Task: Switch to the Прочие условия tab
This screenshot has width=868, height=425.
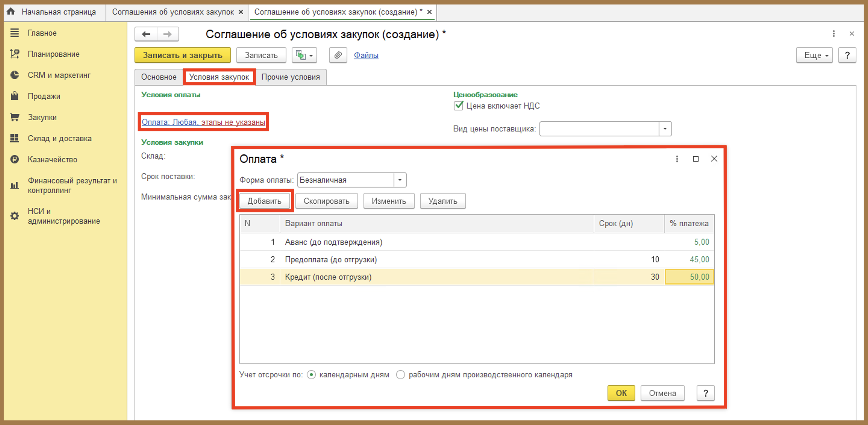Action: pyautogui.click(x=291, y=77)
